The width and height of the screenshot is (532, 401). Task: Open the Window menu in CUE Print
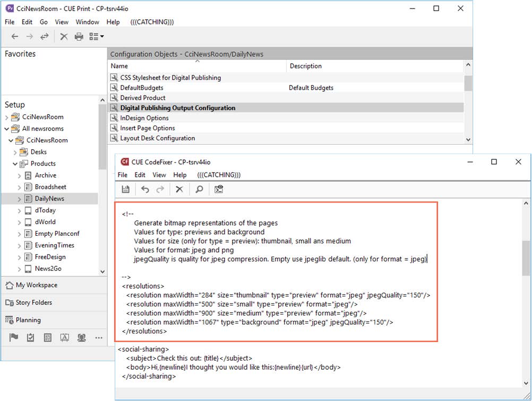[87, 22]
